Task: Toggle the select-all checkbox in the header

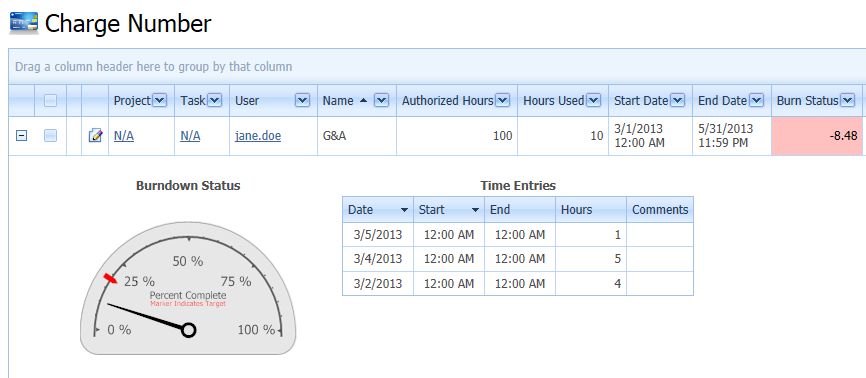Action: (50, 101)
